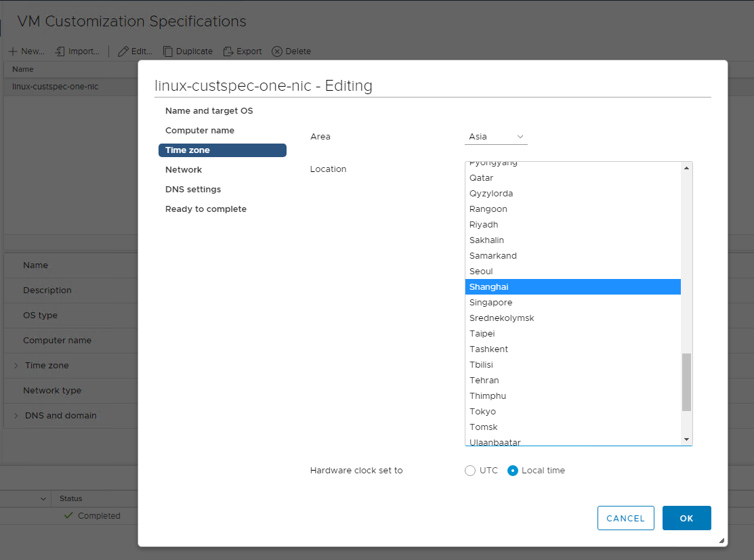The height and width of the screenshot is (560, 754).
Task: Set hardware clock to UTC
Action: coord(471,470)
